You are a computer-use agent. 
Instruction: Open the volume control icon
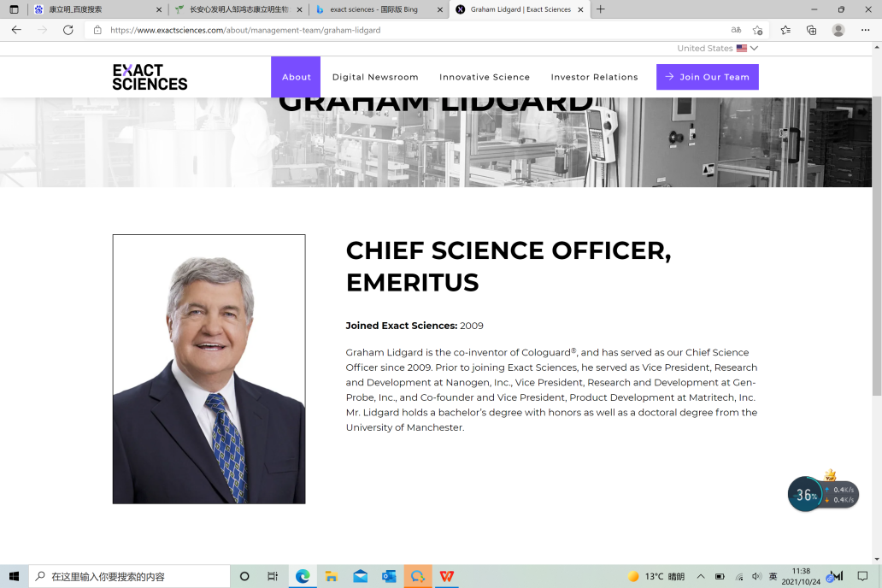(756, 576)
